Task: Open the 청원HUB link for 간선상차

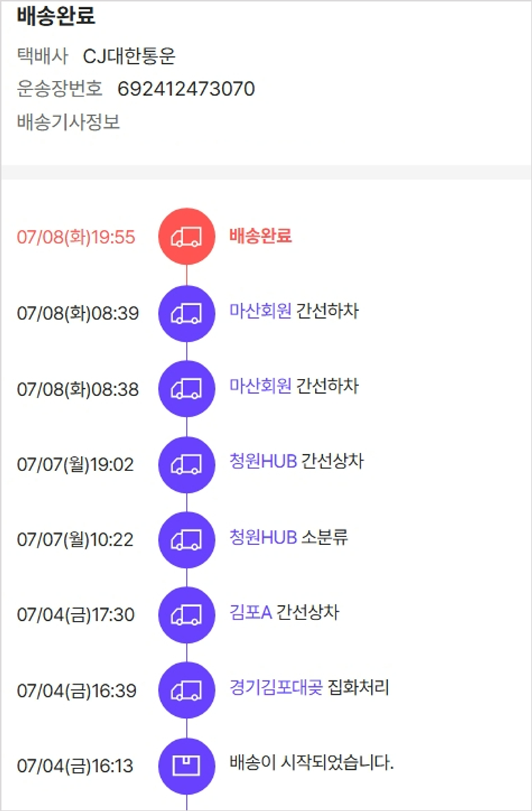Action: click(263, 461)
